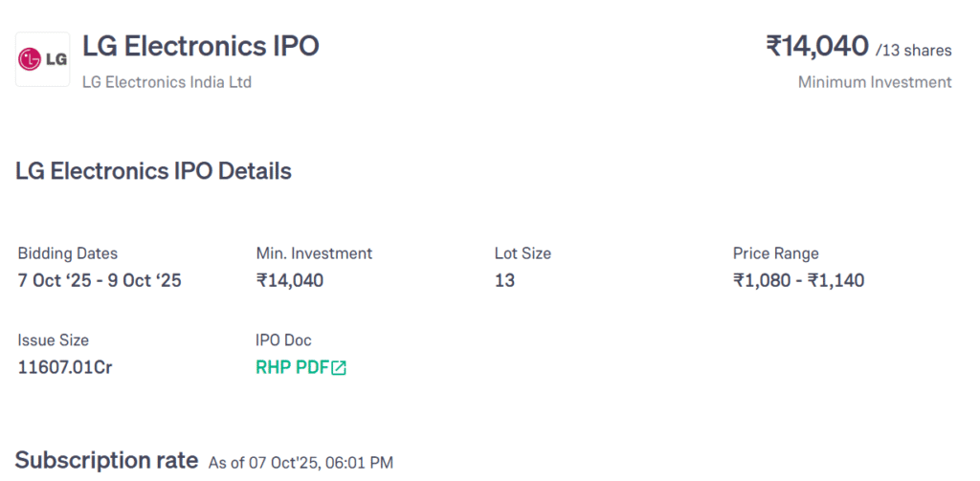980x481 pixels.
Task: Open the RHP PDF document link
Action: click(292, 367)
